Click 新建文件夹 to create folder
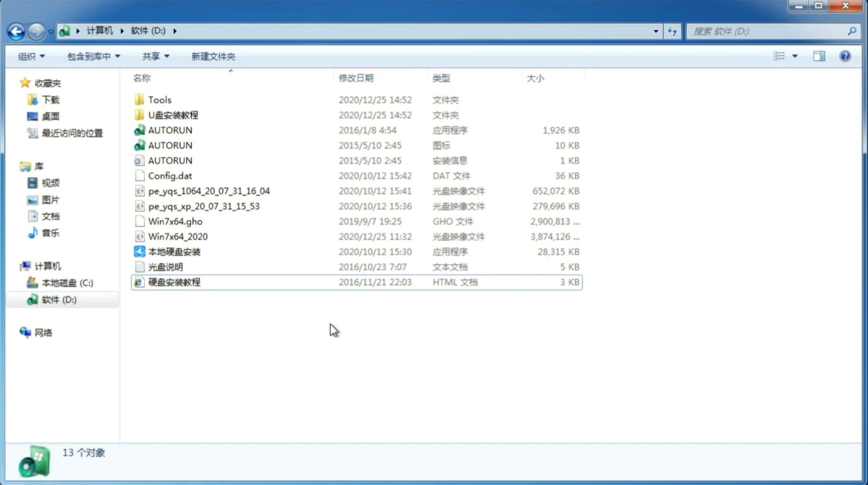 click(x=213, y=56)
